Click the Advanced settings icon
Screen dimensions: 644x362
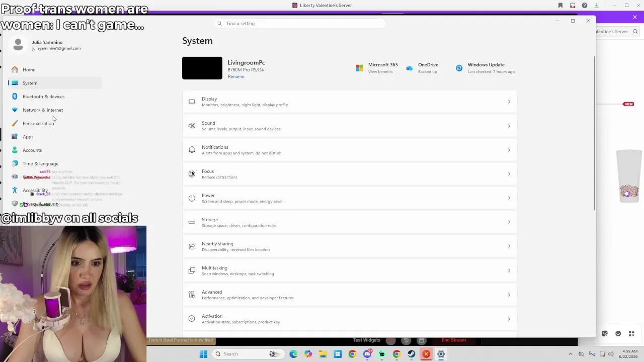(x=192, y=295)
